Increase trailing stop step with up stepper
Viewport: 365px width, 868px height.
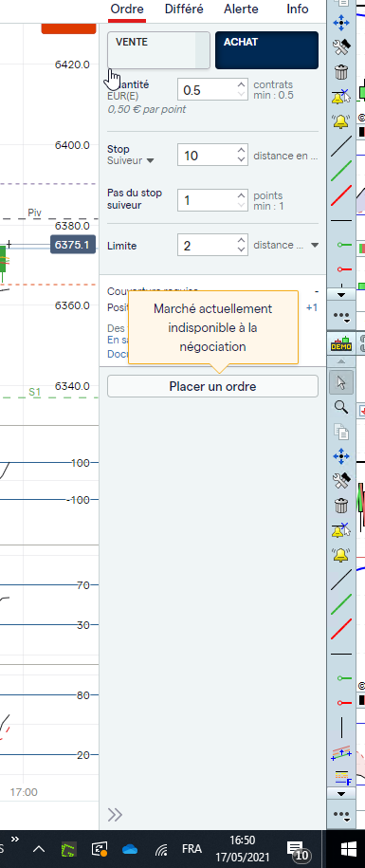point(241,195)
